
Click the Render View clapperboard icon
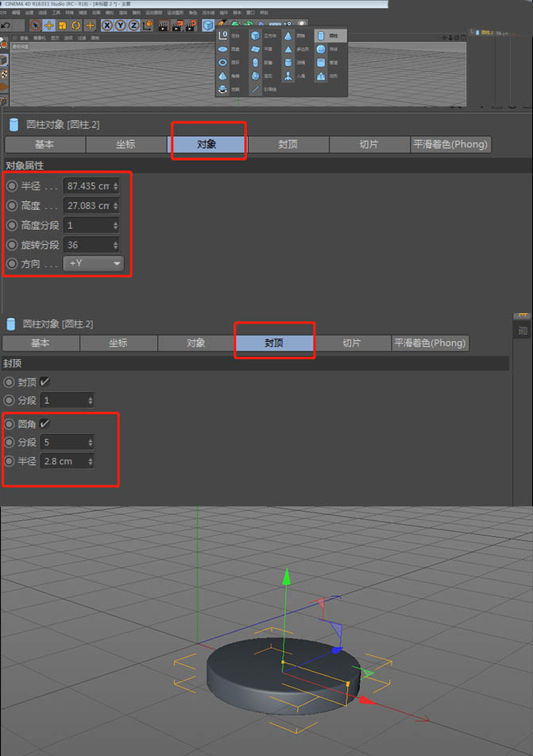[164, 25]
